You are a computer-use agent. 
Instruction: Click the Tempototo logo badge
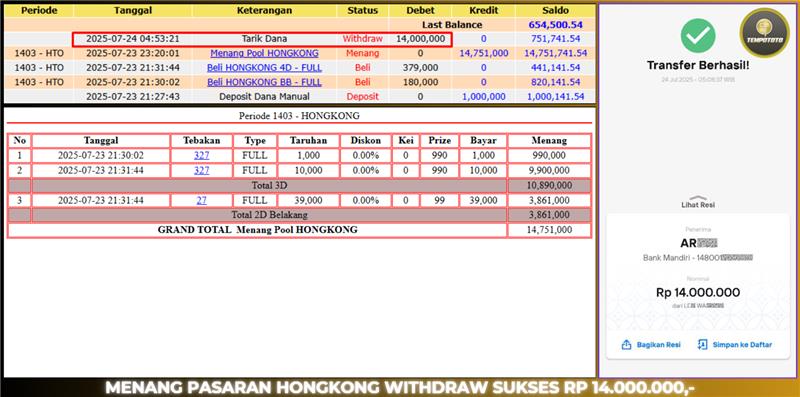click(x=764, y=33)
